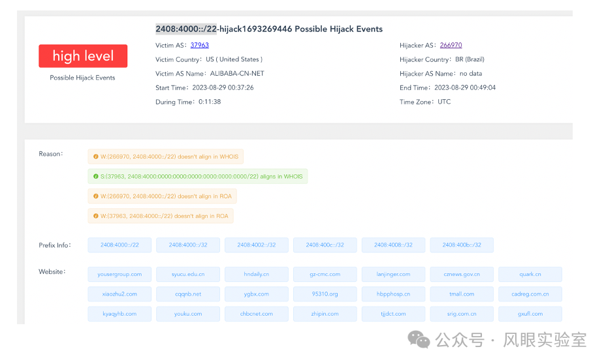The width and height of the screenshot is (606, 364).
Task: Click the WeChat logo icon in watermark
Action: (419, 340)
